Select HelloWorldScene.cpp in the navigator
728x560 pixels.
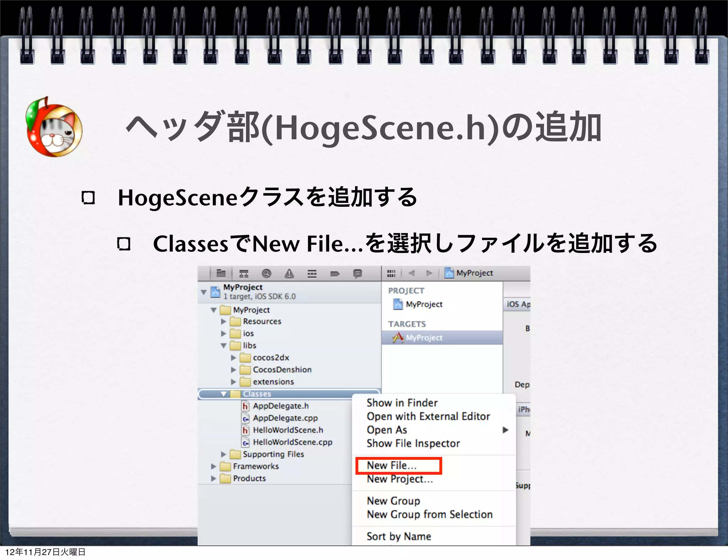293,442
